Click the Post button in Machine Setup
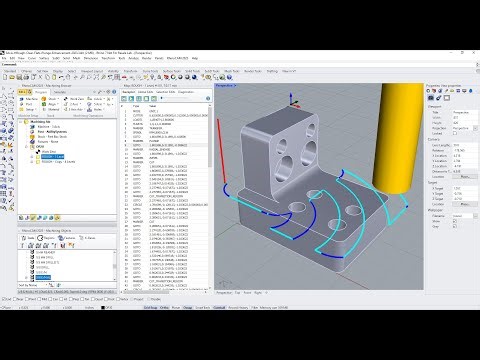This screenshot has height=360, width=480. [27, 104]
